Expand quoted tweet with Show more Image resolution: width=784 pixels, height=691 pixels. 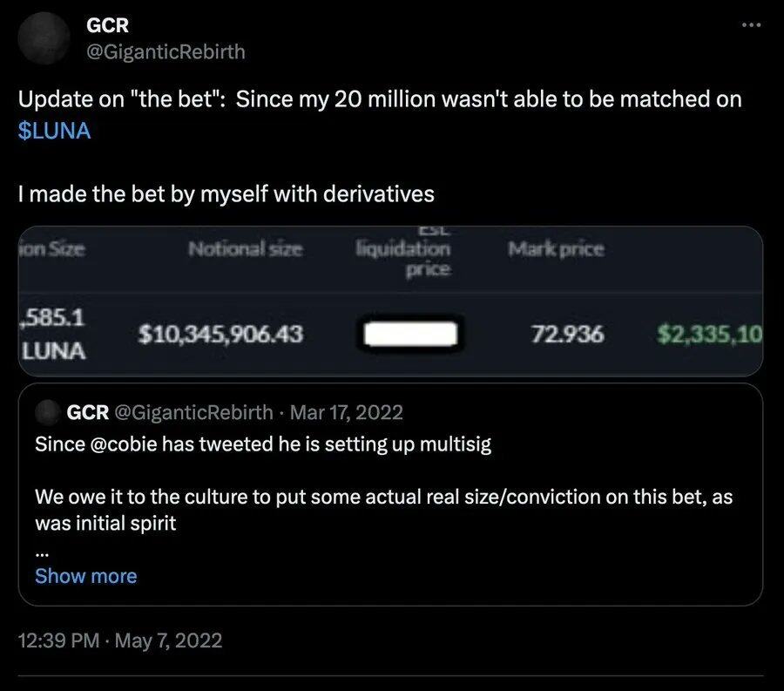(x=85, y=576)
